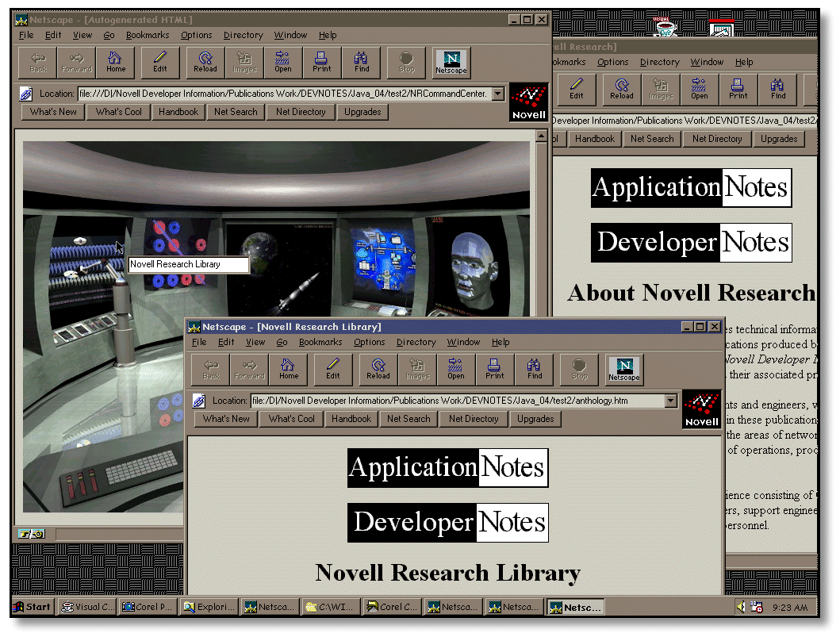Click Images in the Novell Research Library window
Screen dimensions: 840x637
417,370
